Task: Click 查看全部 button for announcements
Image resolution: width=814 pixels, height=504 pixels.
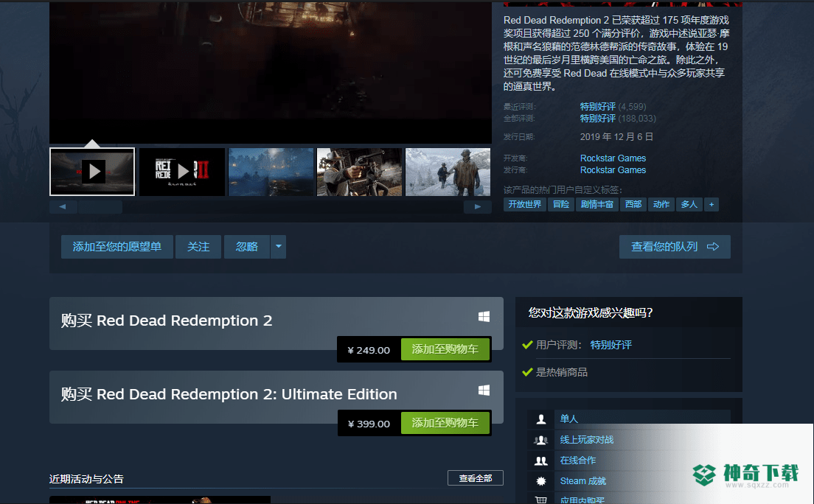Action: tap(476, 478)
